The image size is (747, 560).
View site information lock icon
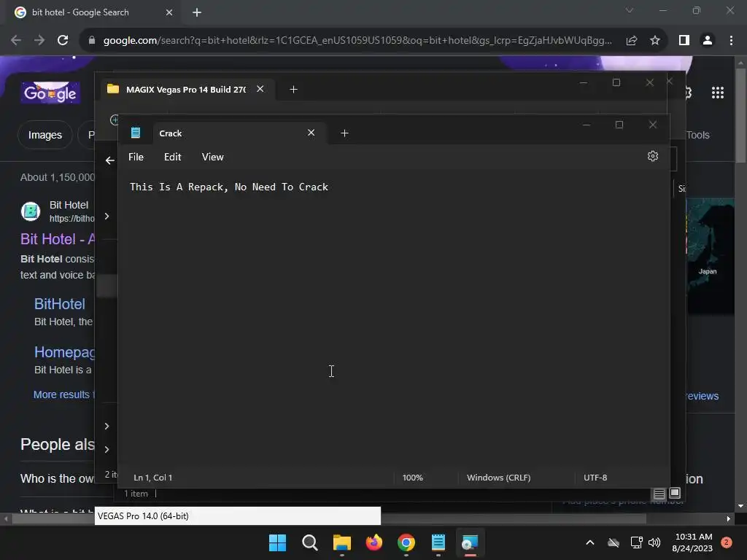[x=92, y=41]
